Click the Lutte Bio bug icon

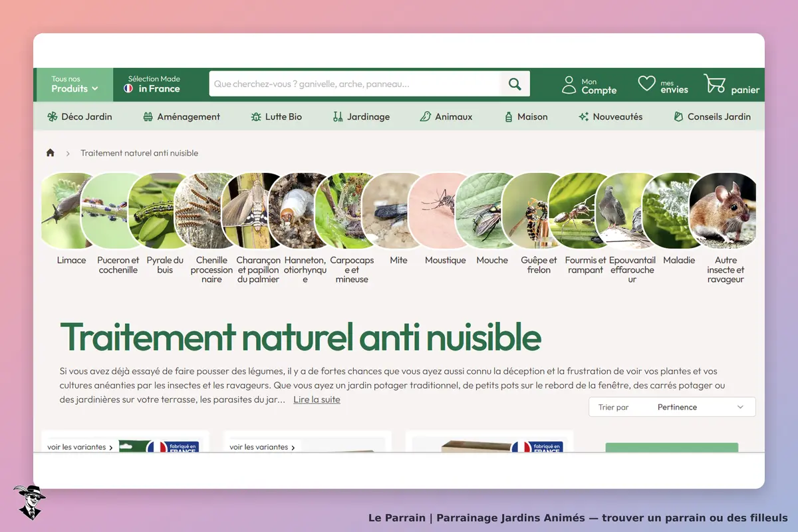pyautogui.click(x=256, y=116)
